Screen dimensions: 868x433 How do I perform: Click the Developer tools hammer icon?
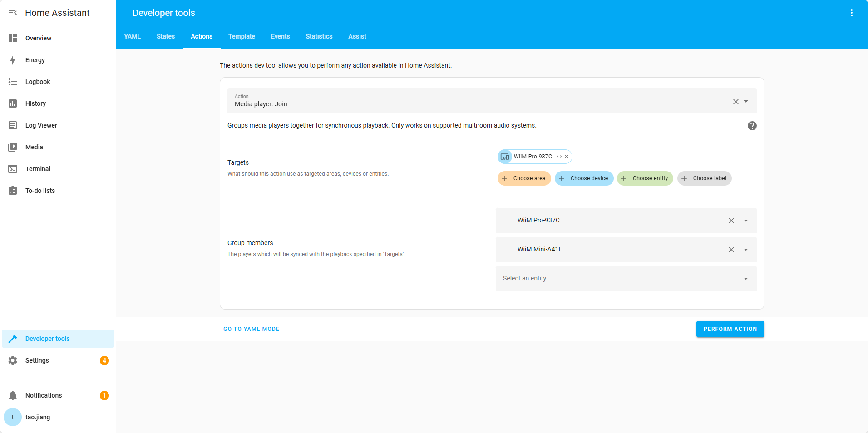pos(13,339)
